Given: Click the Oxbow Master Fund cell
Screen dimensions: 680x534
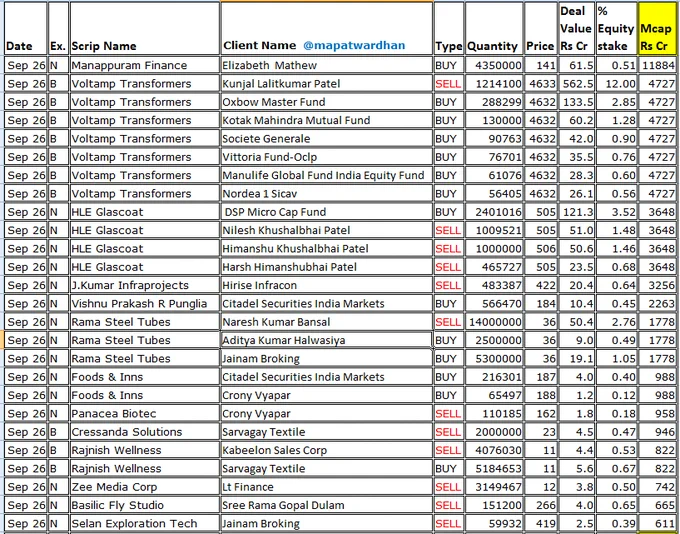Looking at the screenshot, I should click(x=327, y=102).
